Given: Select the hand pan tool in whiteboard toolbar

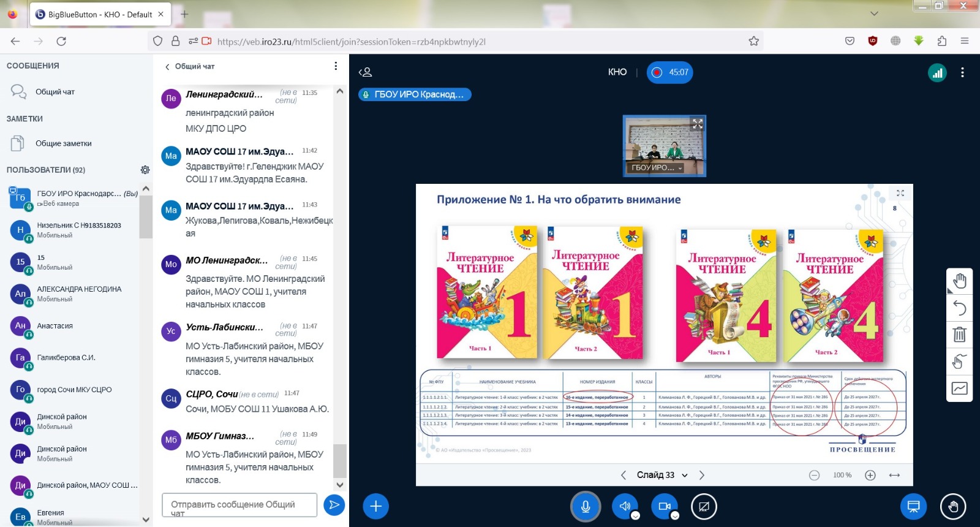Looking at the screenshot, I should pos(959,281).
